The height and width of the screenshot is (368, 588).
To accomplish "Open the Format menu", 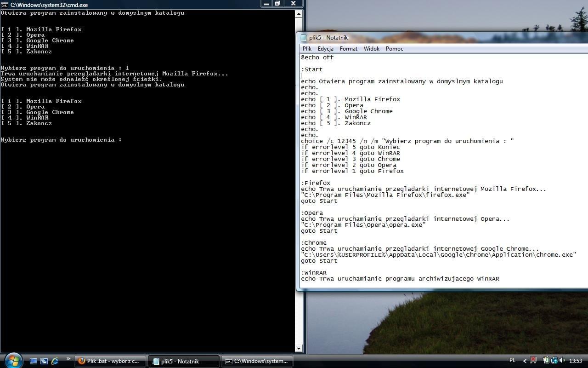I will tap(349, 49).
